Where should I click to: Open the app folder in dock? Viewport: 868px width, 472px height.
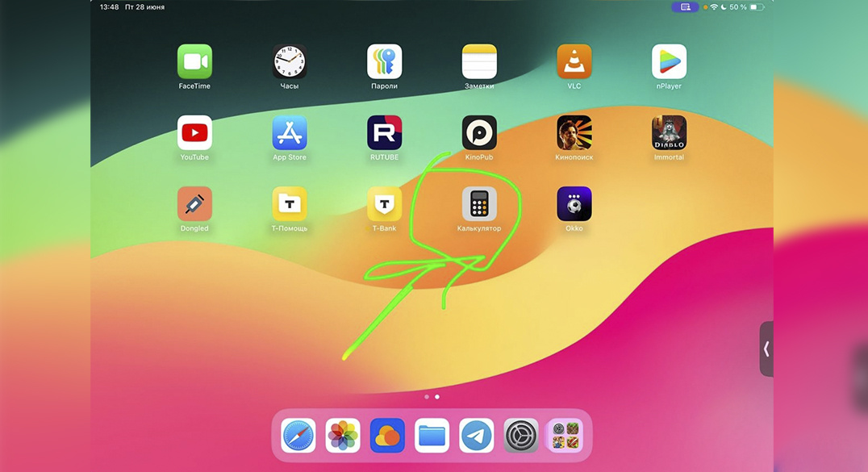point(565,436)
